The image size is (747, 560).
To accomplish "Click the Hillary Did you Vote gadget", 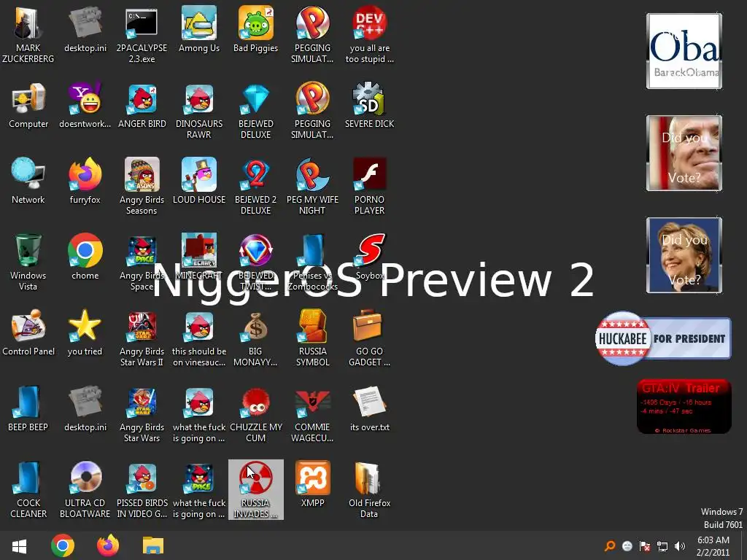I will 684,255.
